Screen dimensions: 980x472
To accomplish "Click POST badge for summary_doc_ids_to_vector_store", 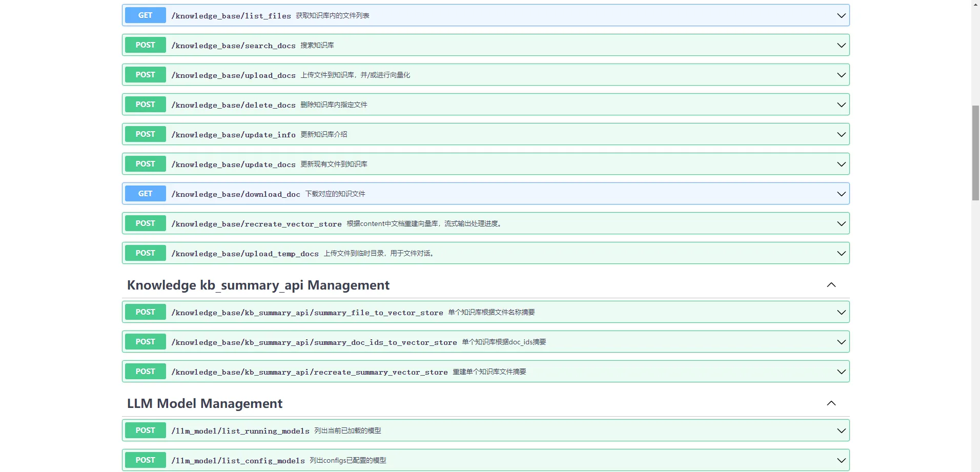I will point(146,342).
